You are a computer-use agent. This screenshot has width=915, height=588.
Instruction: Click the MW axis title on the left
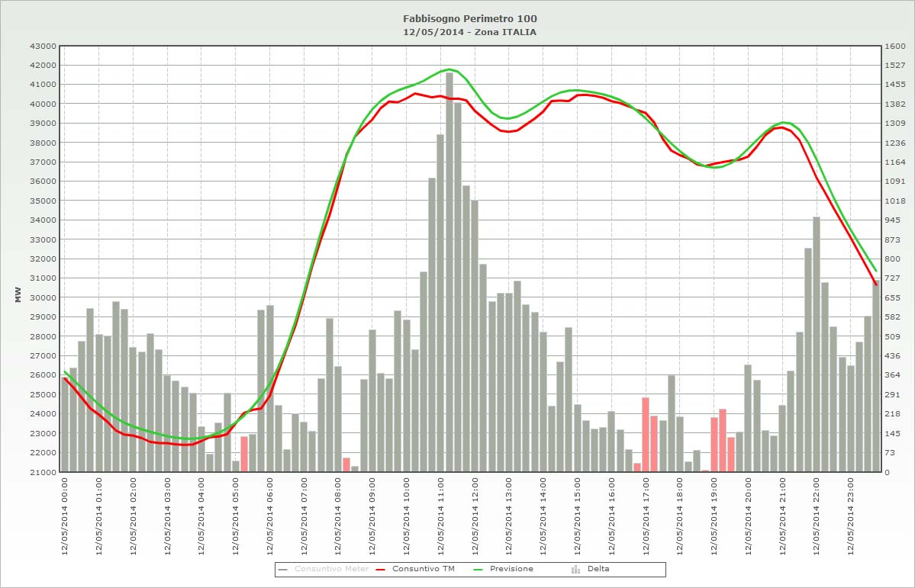pyautogui.click(x=18, y=295)
